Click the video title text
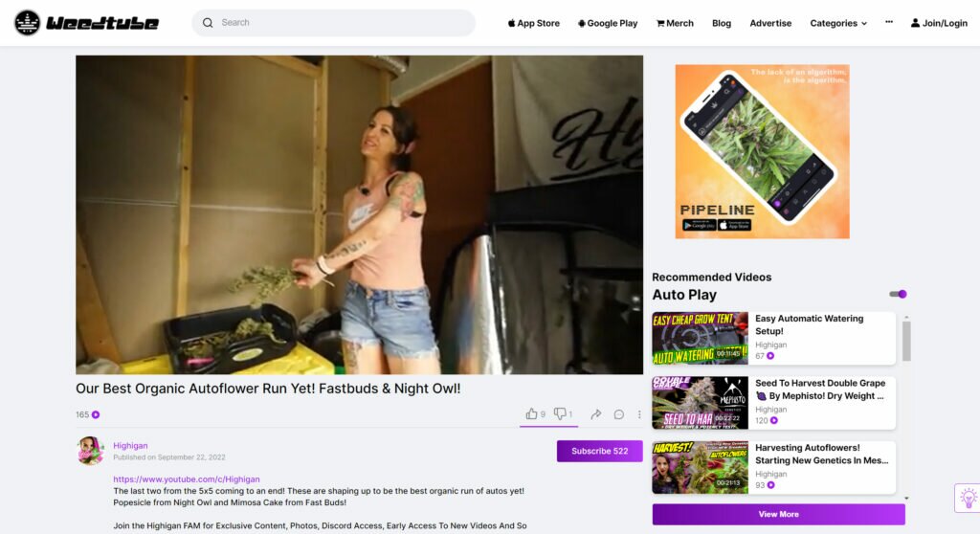 point(268,389)
